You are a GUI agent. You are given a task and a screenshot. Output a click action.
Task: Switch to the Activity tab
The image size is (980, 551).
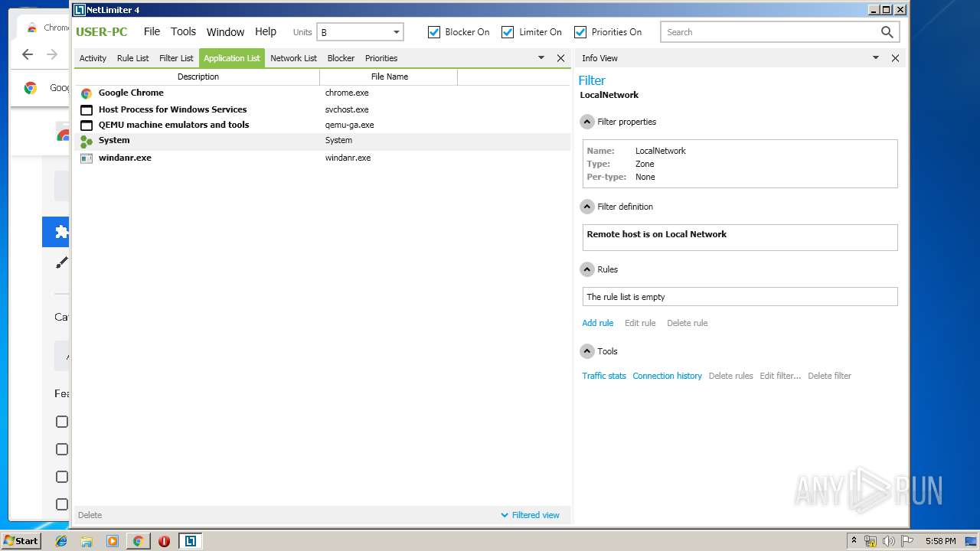[x=93, y=58]
